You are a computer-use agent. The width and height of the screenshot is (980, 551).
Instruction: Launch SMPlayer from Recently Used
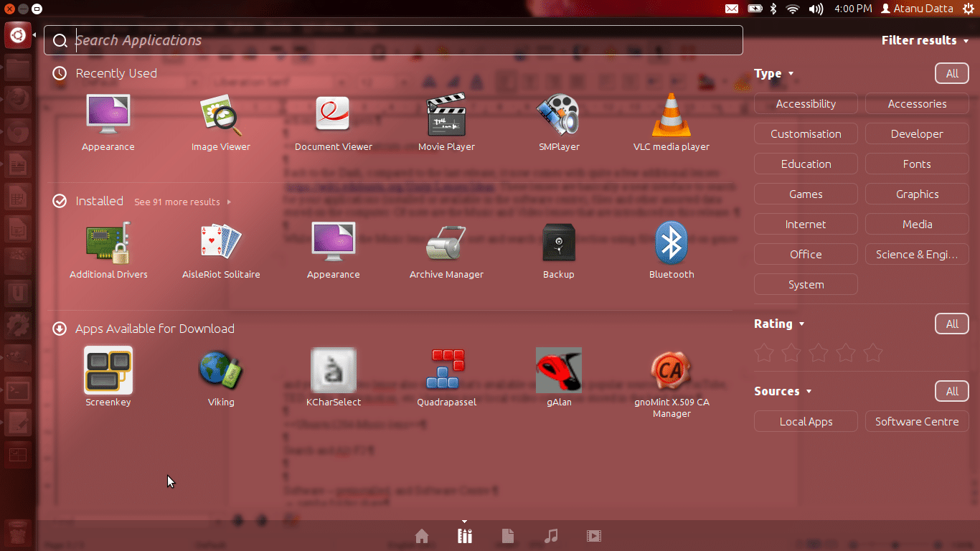[558, 116]
